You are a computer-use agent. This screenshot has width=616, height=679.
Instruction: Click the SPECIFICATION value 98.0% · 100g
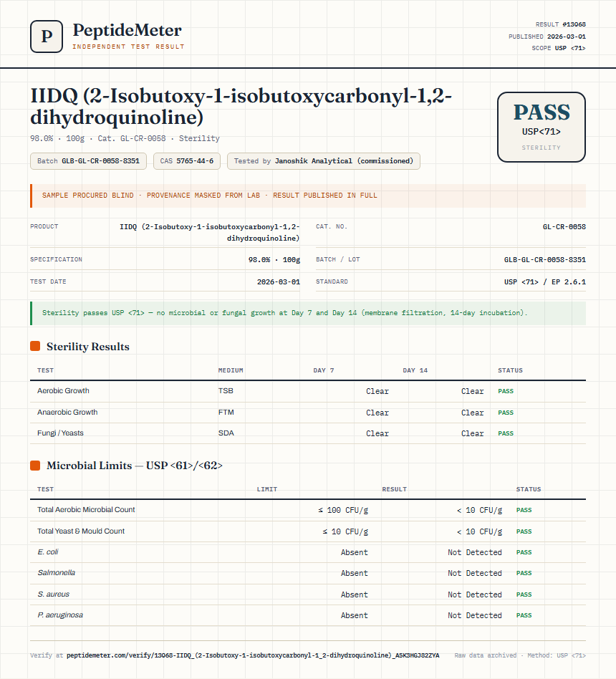click(274, 260)
